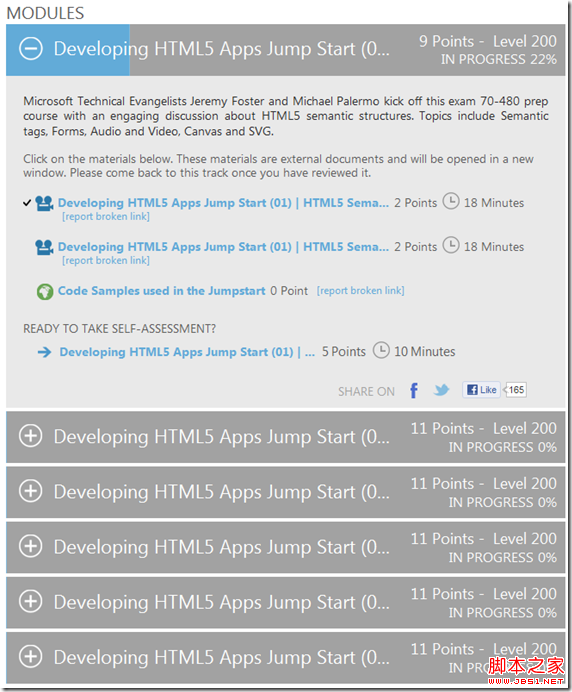
Task: Collapse the open module using the minus circle icon
Action: coord(30,49)
